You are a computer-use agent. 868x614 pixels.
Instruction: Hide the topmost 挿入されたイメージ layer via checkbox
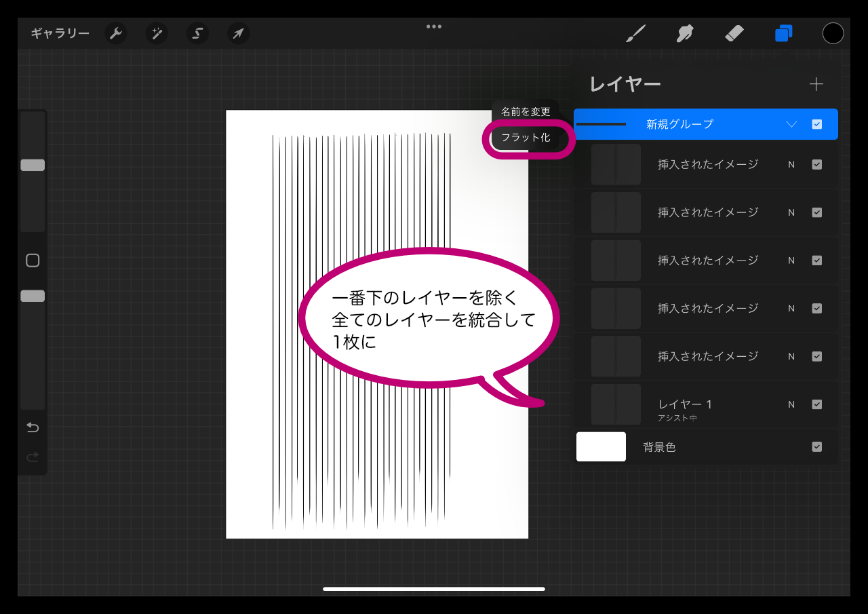817,164
